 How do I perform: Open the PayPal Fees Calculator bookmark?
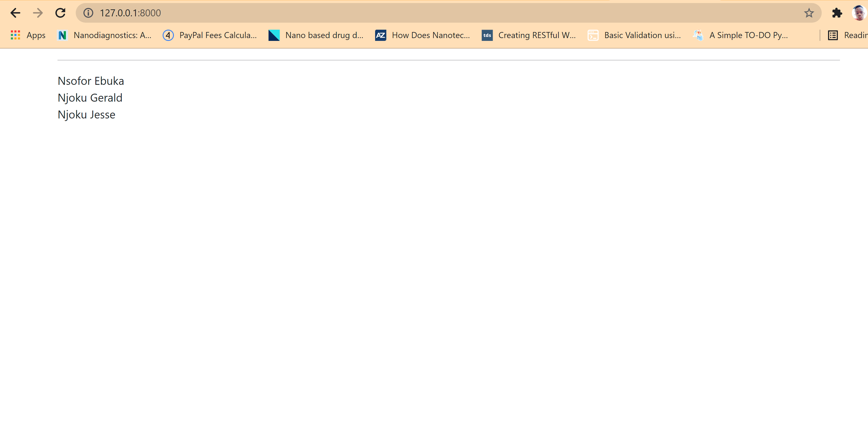[x=210, y=35]
